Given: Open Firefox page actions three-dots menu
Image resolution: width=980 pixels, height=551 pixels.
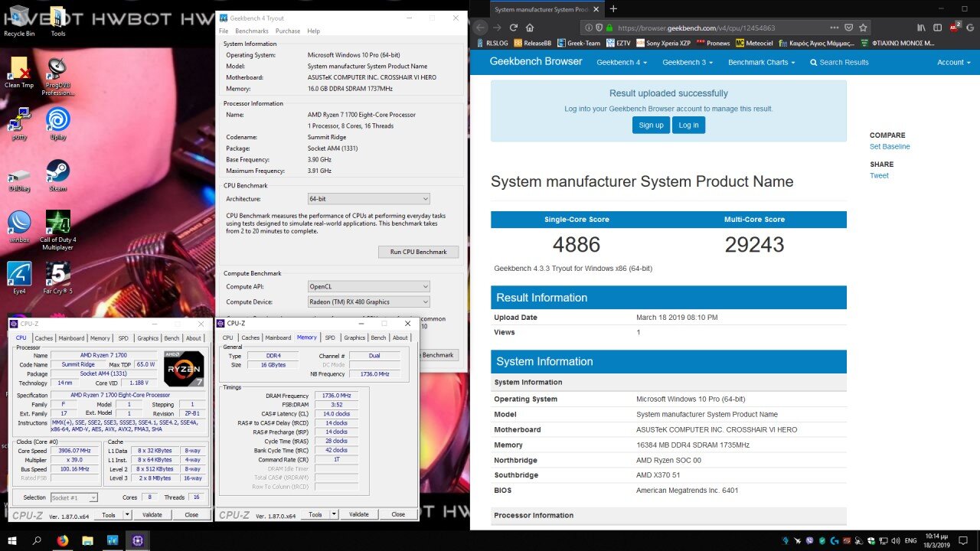Looking at the screenshot, I should point(835,28).
